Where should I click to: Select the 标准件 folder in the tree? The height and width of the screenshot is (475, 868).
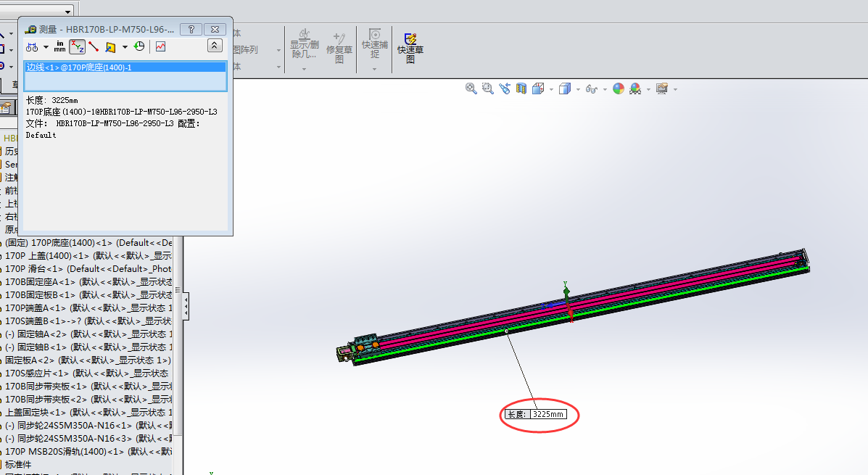[x=18, y=464]
